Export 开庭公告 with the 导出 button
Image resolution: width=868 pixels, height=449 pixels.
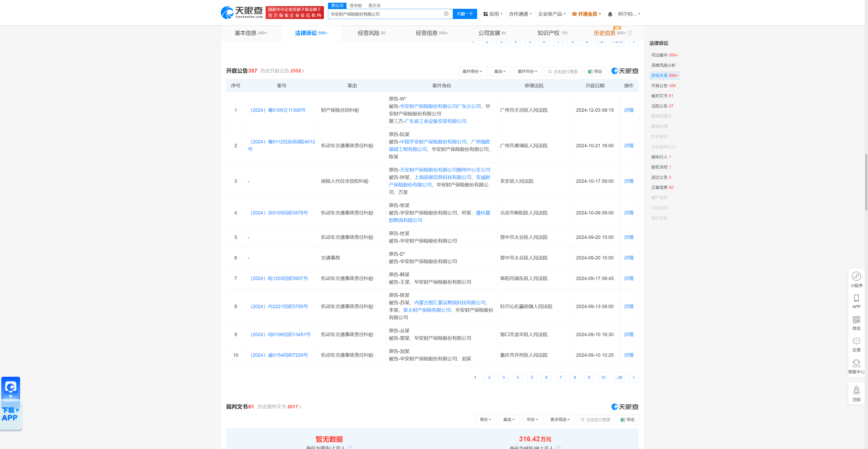point(595,71)
